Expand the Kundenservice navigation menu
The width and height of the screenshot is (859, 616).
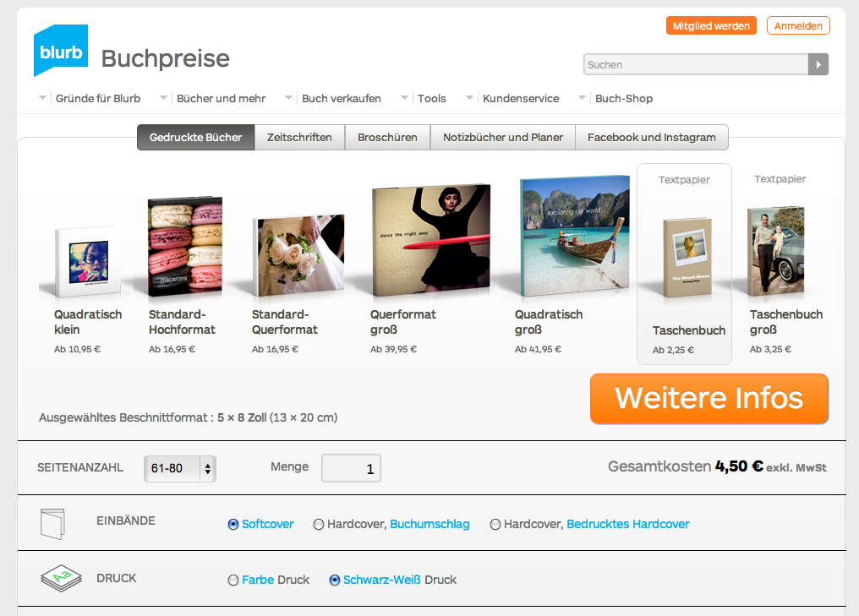(x=512, y=99)
